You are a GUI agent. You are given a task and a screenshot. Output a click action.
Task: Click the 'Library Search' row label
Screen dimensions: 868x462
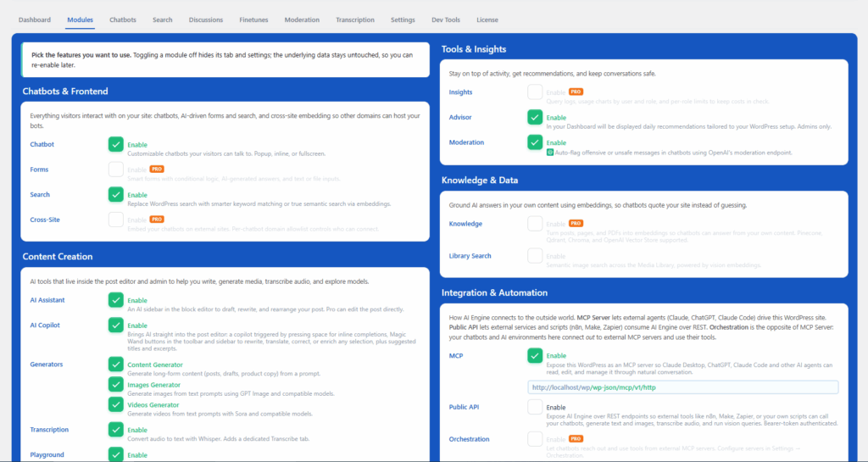(470, 256)
